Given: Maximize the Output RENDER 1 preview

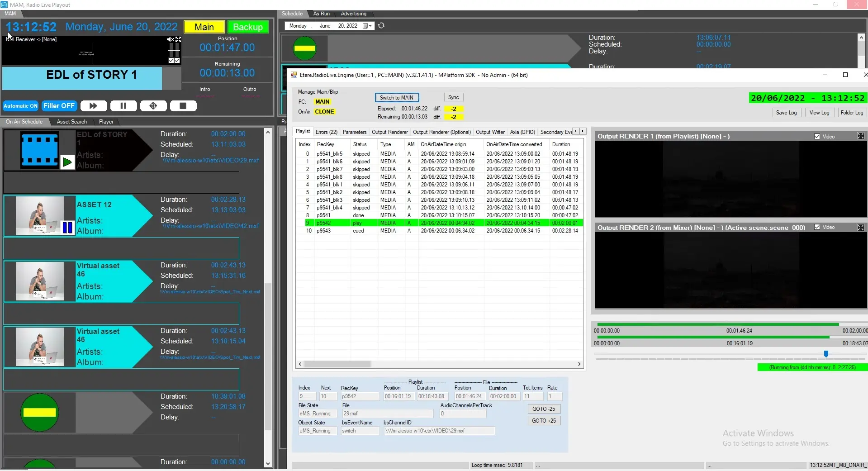Looking at the screenshot, I should click(x=860, y=136).
